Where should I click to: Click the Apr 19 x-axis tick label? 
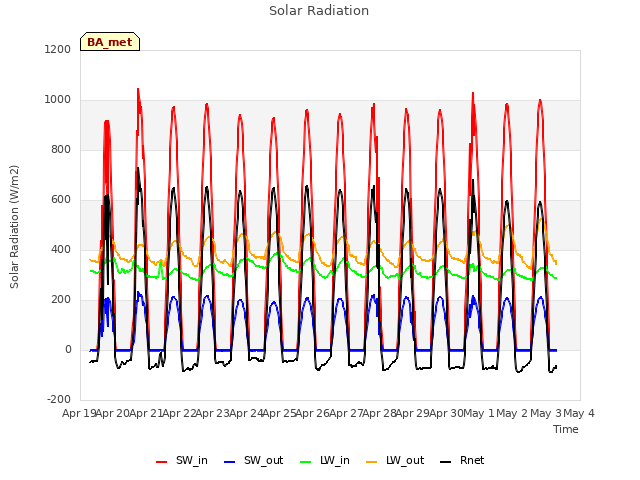pyautogui.click(x=79, y=413)
